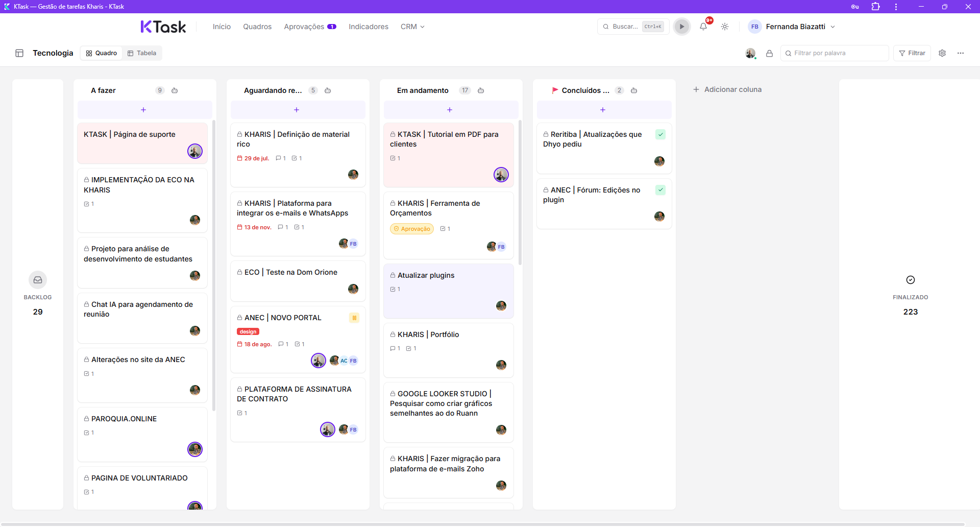Screen dimensions: 980x527
Task: Expand the CRM dropdown menu
Action: pos(412,27)
